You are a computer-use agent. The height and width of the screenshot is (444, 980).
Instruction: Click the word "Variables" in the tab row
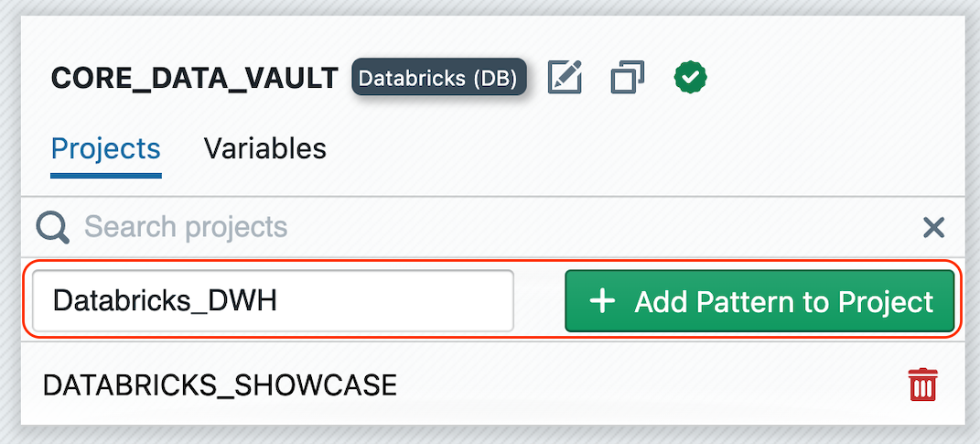point(264,148)
